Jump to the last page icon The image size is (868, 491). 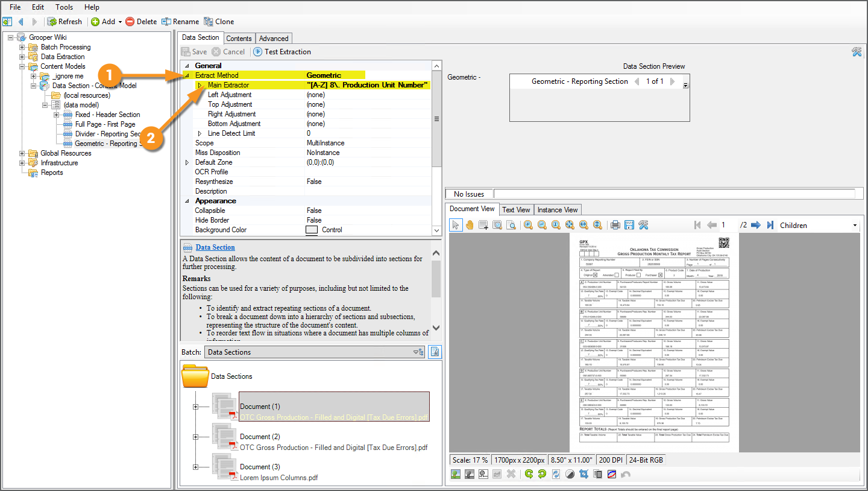[x=770, y=225]
